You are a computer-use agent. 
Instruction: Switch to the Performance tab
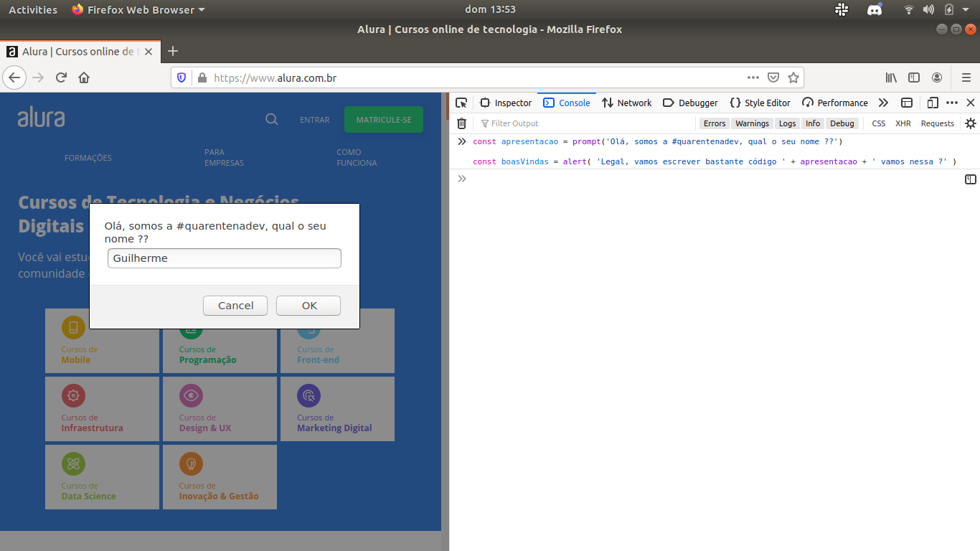click(x=835, y=103)
